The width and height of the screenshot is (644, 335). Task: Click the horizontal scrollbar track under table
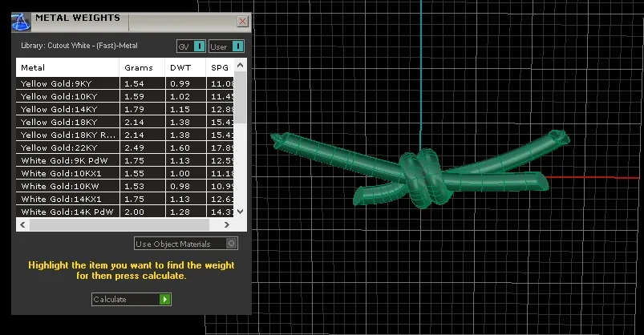pyautogui.click(x=119, y=225)
